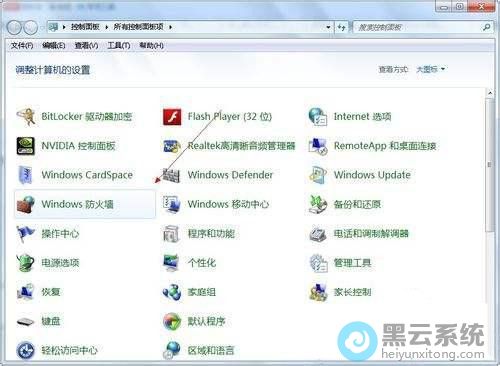This screenshot has width=500, height=366.
Task: Open the BitLocker drive encryption icon
Action: pyautogui.click(x=26, y=117)
